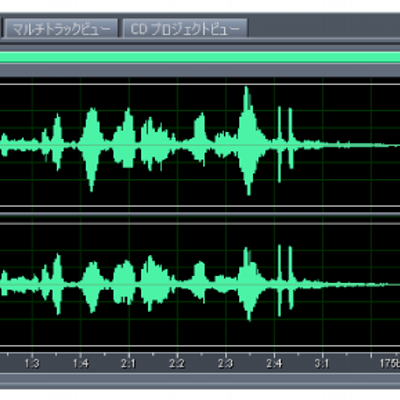Click the gray divider between the two channels
Screen dimensions: 400x400
(200, 214)
